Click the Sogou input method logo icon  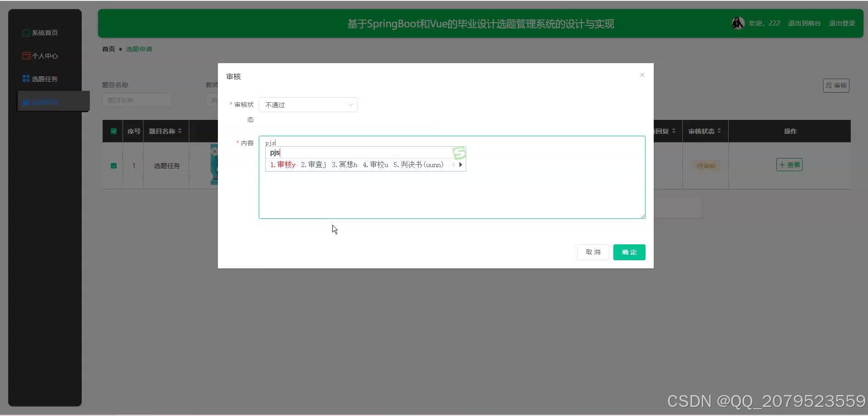[x=459, y=153]
